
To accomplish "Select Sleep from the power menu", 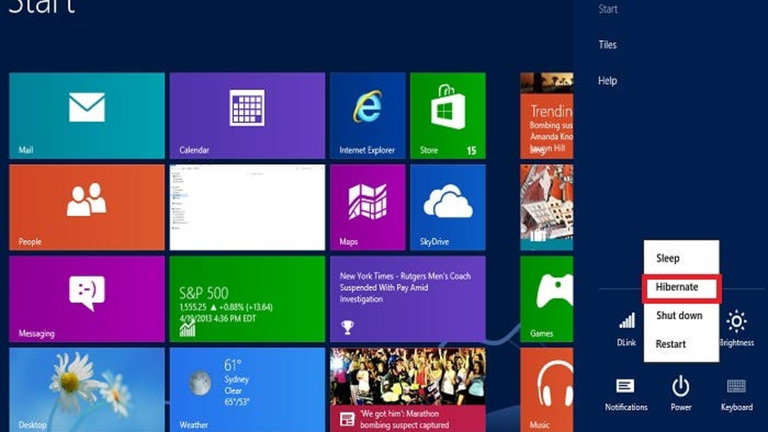I will [x=681, y=258].
